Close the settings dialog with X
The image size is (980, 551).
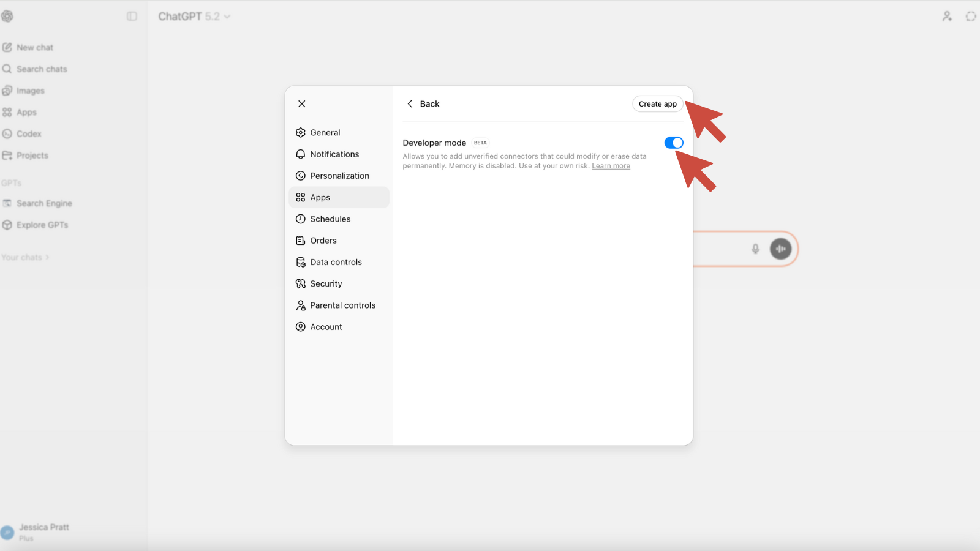tap(302, 104)
